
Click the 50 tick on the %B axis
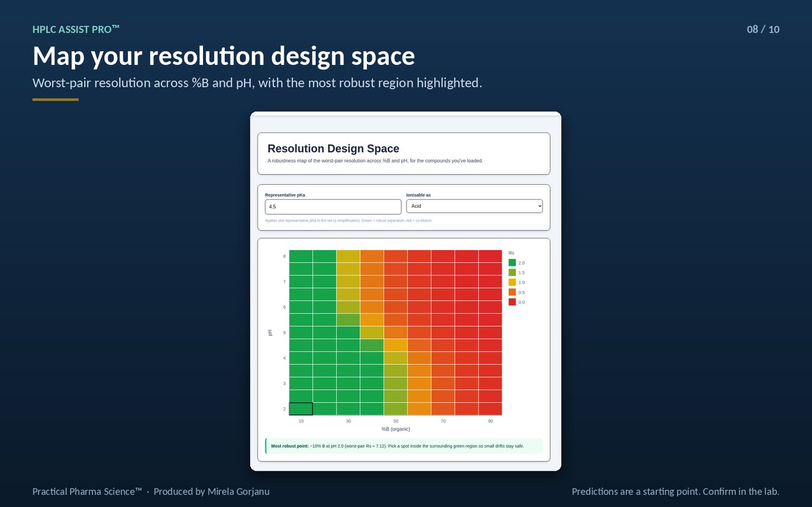coord(396,421)
